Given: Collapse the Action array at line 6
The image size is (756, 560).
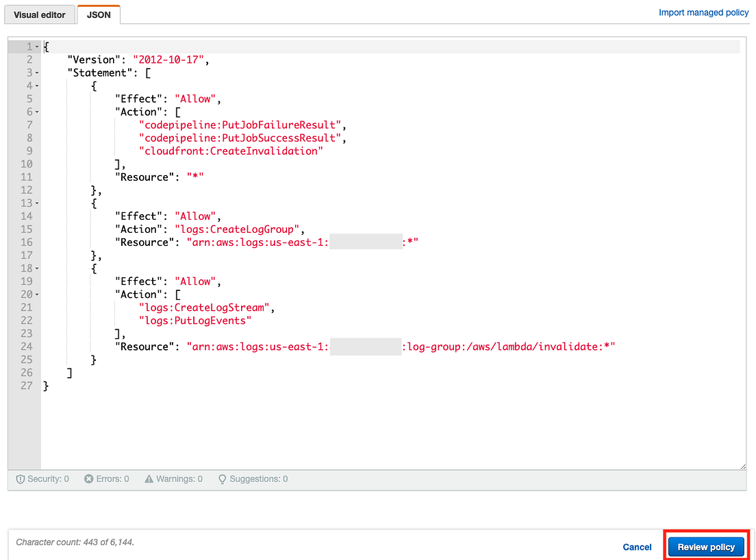Looking at the screenshot, I should coord(36,112).
